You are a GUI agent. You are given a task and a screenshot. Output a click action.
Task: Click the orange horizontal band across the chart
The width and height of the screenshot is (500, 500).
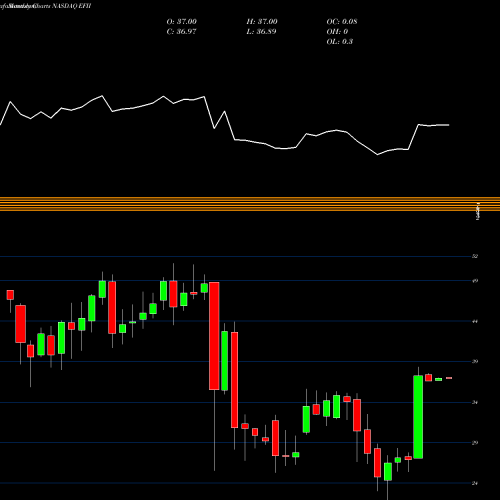click(250, 204)
